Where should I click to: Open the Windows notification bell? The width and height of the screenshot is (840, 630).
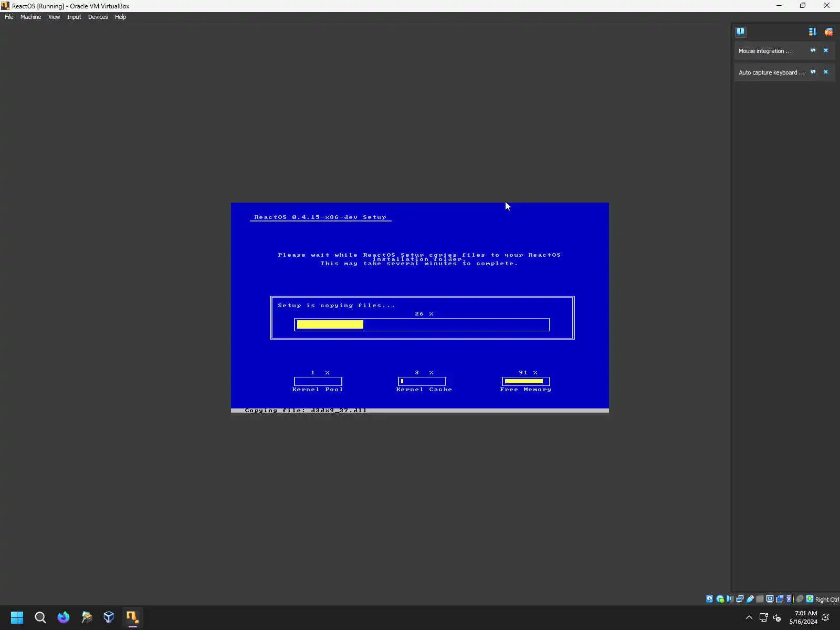(x=826, y=617)
